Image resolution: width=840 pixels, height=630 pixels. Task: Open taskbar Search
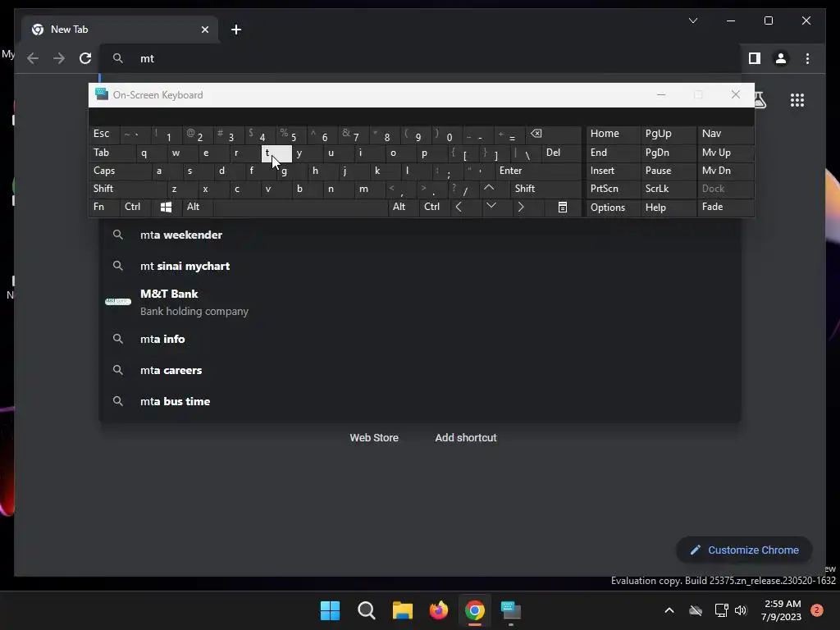tap(367, 610)
